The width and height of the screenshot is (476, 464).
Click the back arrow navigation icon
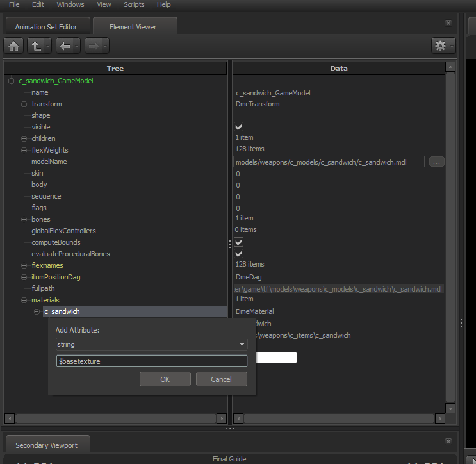point(65,46)
